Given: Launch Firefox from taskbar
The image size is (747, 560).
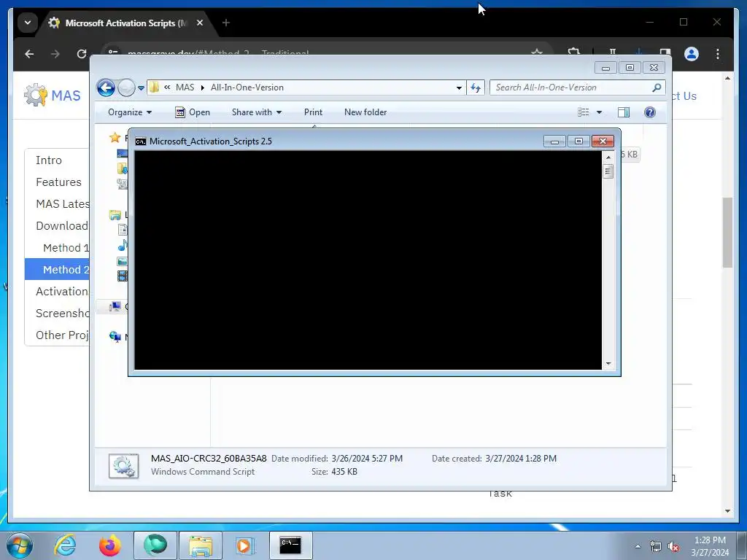Looking at the screenshot, I should point(110,545).
